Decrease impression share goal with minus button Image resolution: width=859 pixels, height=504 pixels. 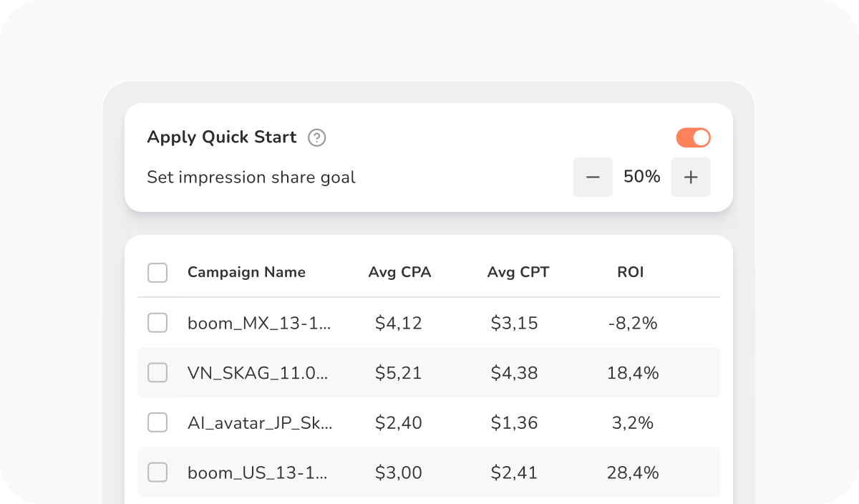coord(593,177)
